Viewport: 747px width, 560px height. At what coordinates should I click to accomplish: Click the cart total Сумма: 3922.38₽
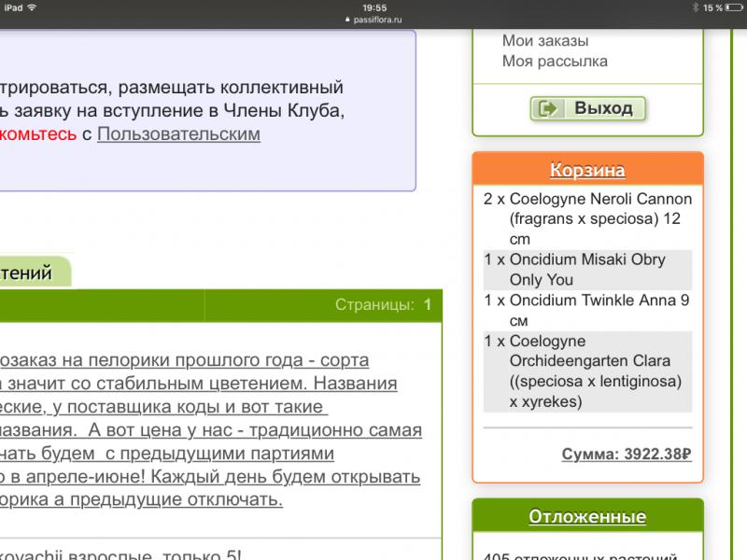tap(626, 455)
